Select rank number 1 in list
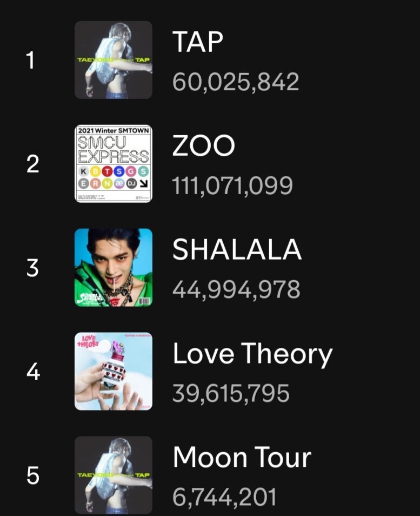Viewport: 420px width, 516px height. pyautogui.click(x=30, y=60)
